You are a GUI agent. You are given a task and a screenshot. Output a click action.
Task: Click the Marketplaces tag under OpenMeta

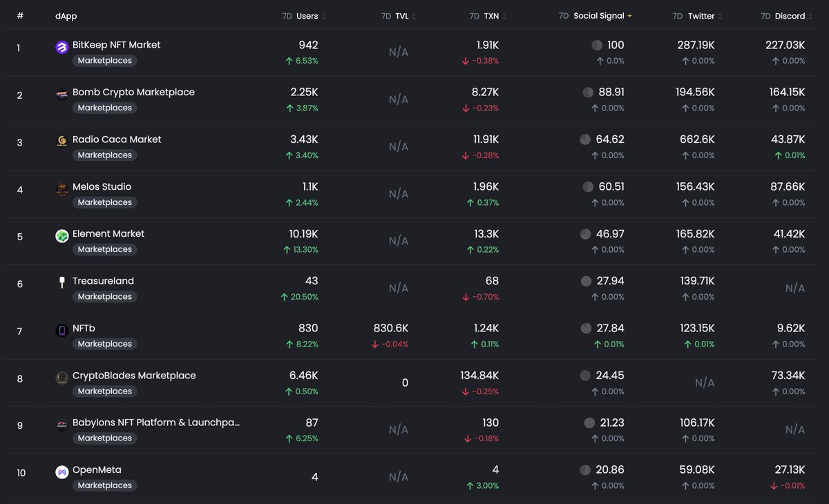[x=105, y=485]
